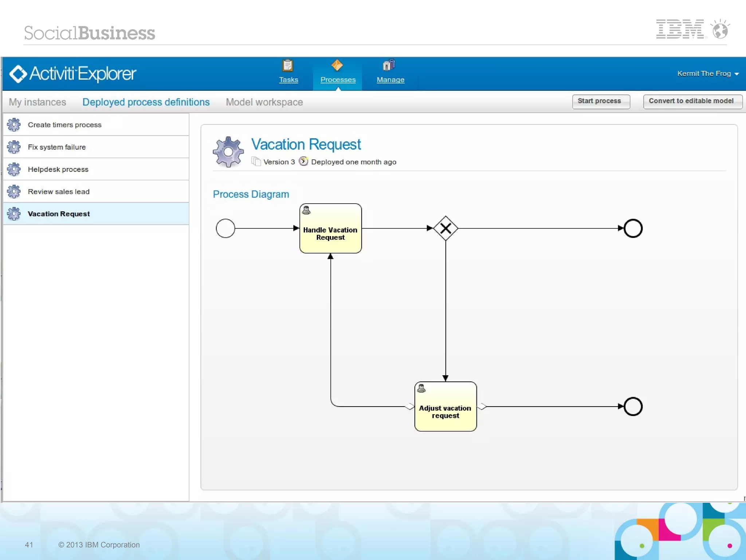Screen dimensions: 746x560
Task: Click the Manage section icon
Action: click(389, 65)
